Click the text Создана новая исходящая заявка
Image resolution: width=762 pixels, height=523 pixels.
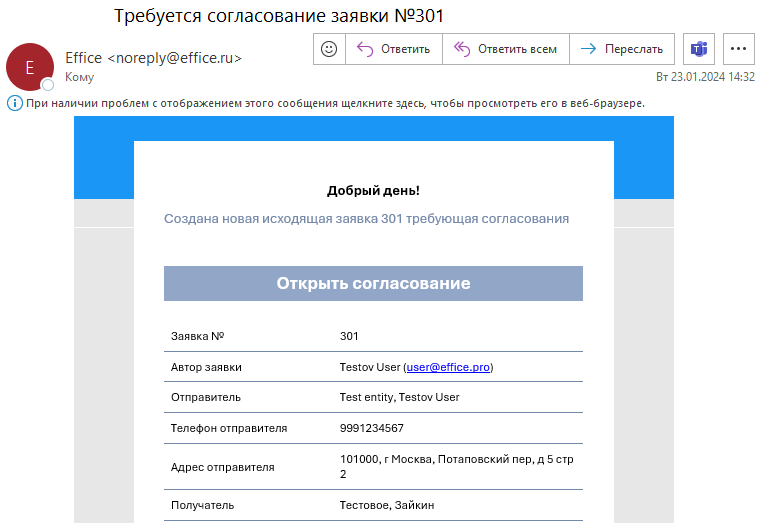(366, 218)
